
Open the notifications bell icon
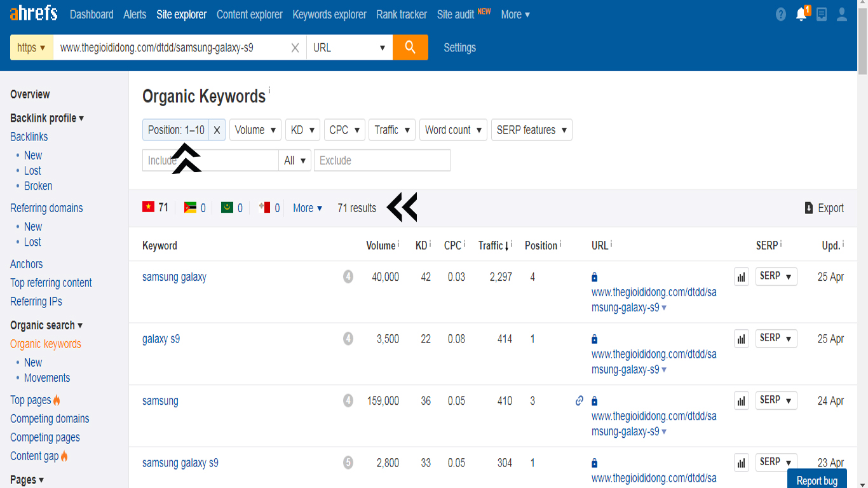pyautogui.click(x=801, y=15)
